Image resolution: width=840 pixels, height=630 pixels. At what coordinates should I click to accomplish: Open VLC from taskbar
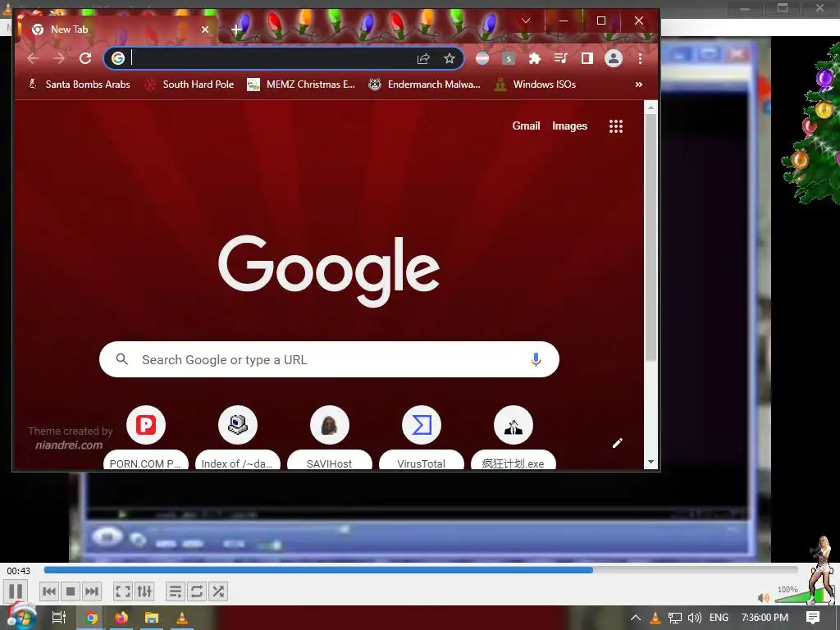pos(182,618)
